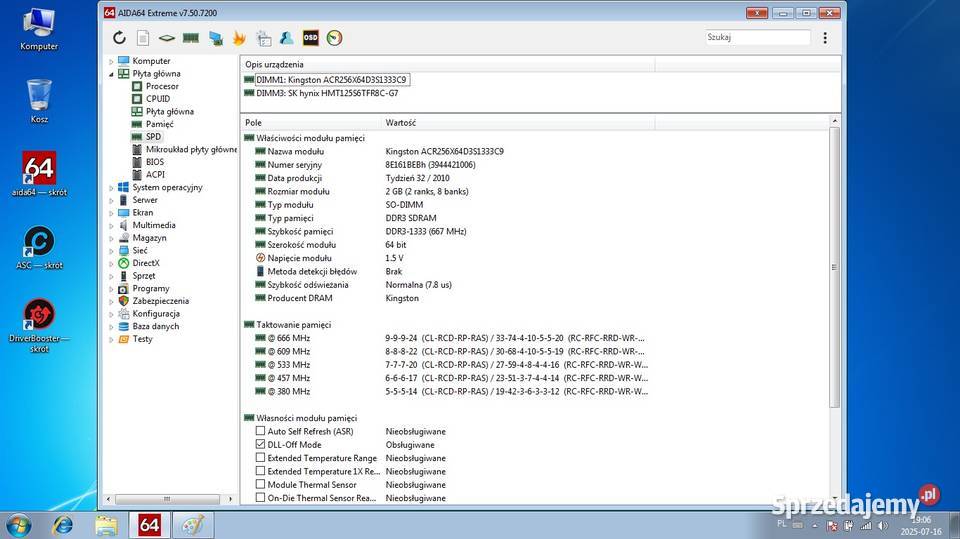Open Komputer desktop icon
Image resolution: width=960 pixels, height=539 pixels.
coord(39,29)
